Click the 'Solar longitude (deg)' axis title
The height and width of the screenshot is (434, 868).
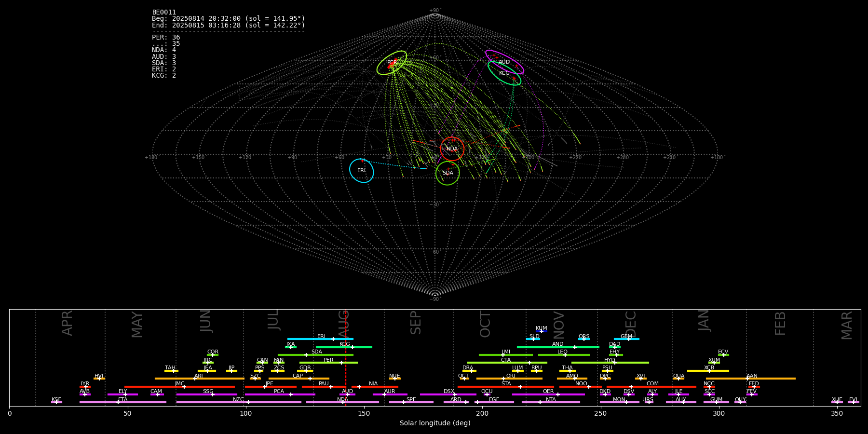pos(435,423)
